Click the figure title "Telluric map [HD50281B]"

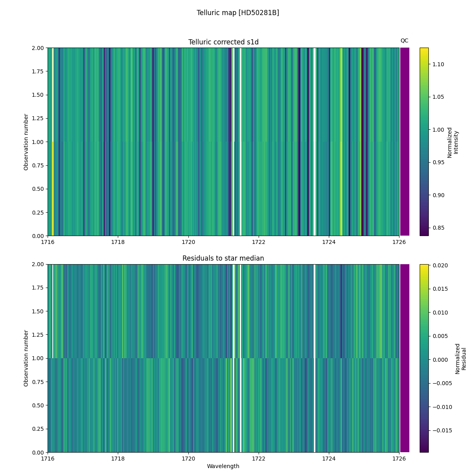pyautogui.click(x=238, y=13)
